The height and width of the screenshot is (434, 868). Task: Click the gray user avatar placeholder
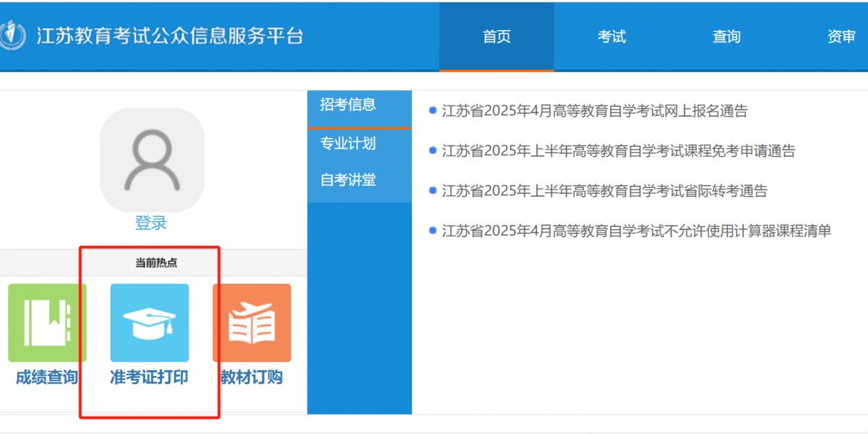152,160
